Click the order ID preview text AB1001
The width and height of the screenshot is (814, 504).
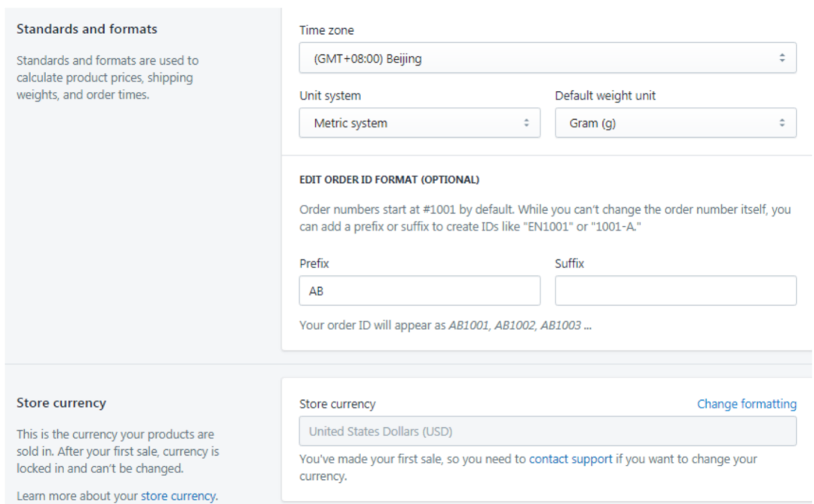click(470, 327)
